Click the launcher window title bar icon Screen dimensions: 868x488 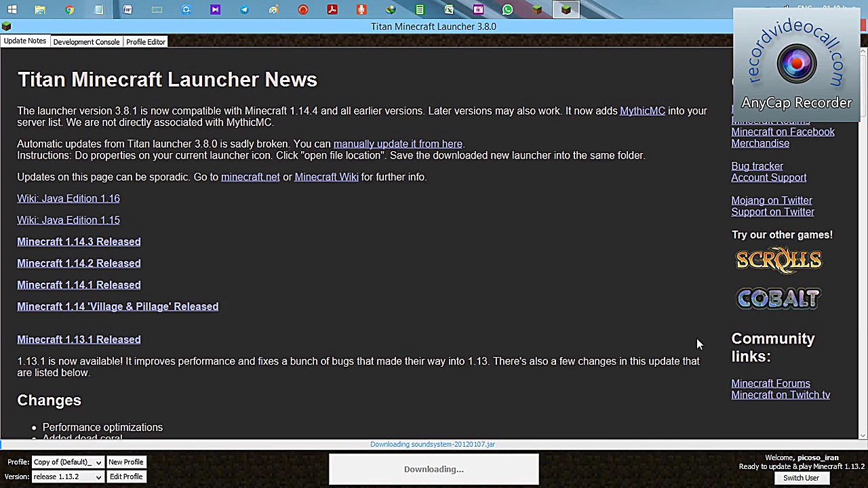6,26
